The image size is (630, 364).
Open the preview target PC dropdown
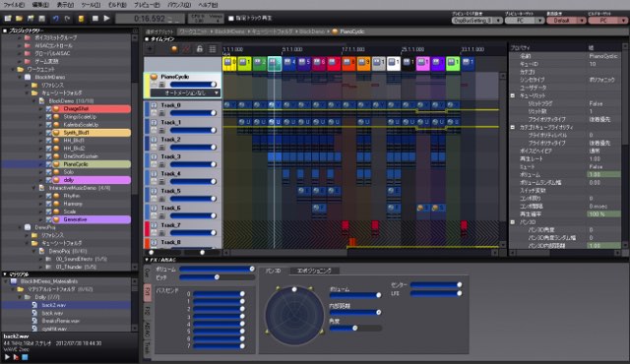524,20
